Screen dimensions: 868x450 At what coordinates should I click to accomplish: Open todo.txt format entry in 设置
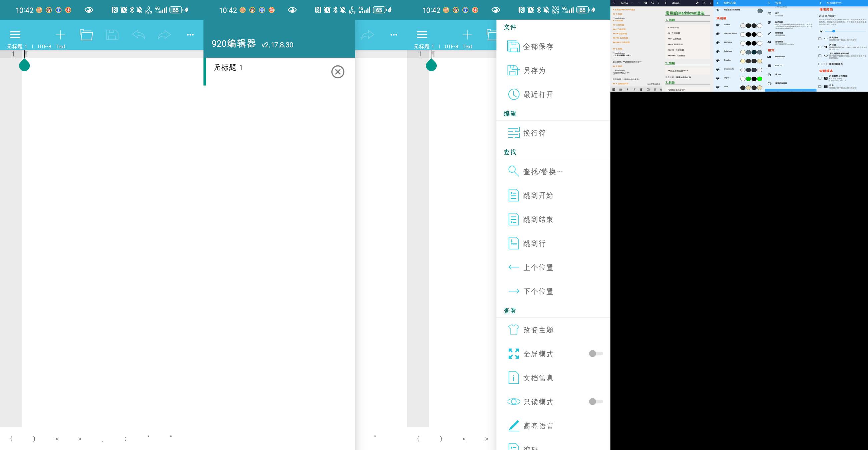[791, 66]
